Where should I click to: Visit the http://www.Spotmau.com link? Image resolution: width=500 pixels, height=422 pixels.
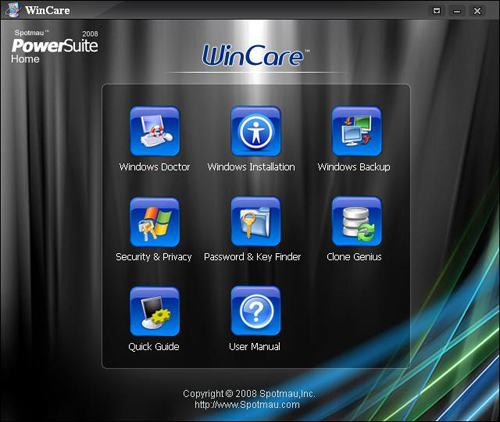point(247,405)
